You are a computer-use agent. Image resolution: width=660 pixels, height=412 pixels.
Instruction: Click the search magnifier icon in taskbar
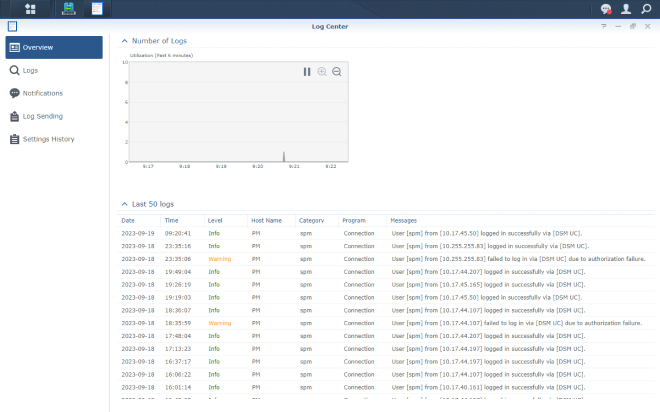point(646,9)
